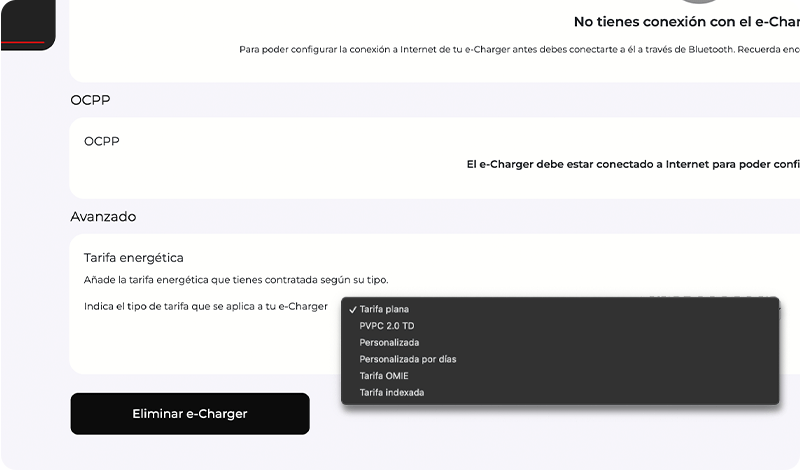
Task: Click the OCPP section heading above the card
Action: 90,100
